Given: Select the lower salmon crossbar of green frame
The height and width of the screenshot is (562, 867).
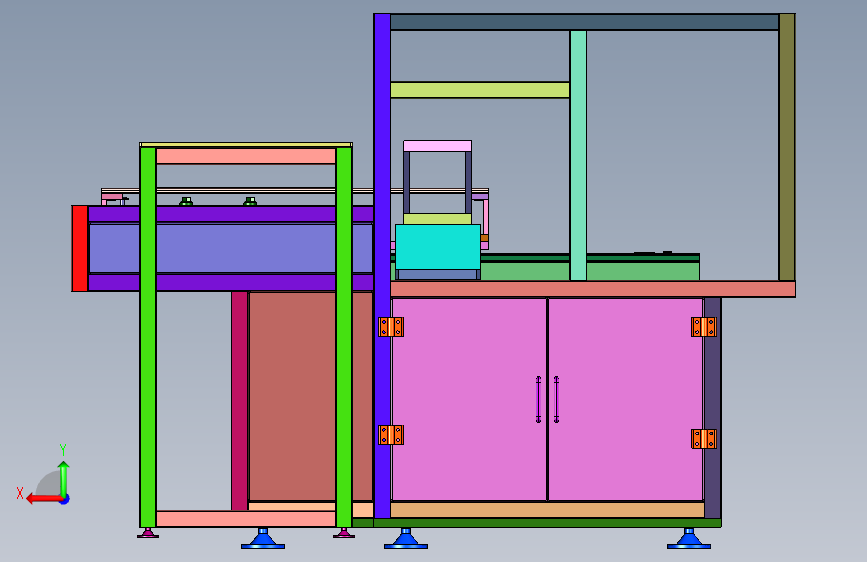Looking at the screenshot, I should (246, 519).
